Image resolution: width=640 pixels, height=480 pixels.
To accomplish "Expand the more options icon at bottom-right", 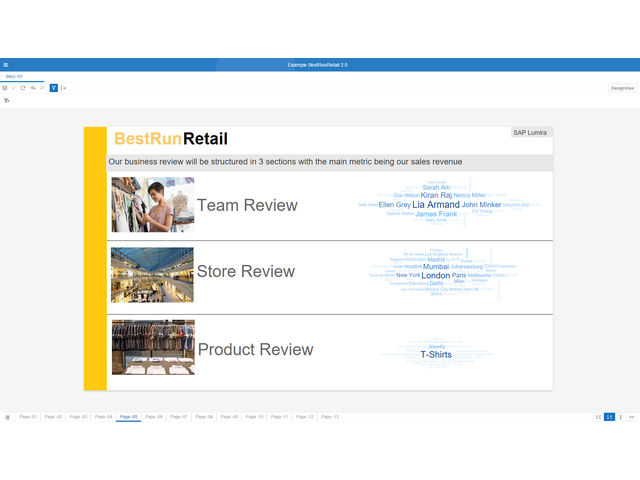I will click(632, 416).
